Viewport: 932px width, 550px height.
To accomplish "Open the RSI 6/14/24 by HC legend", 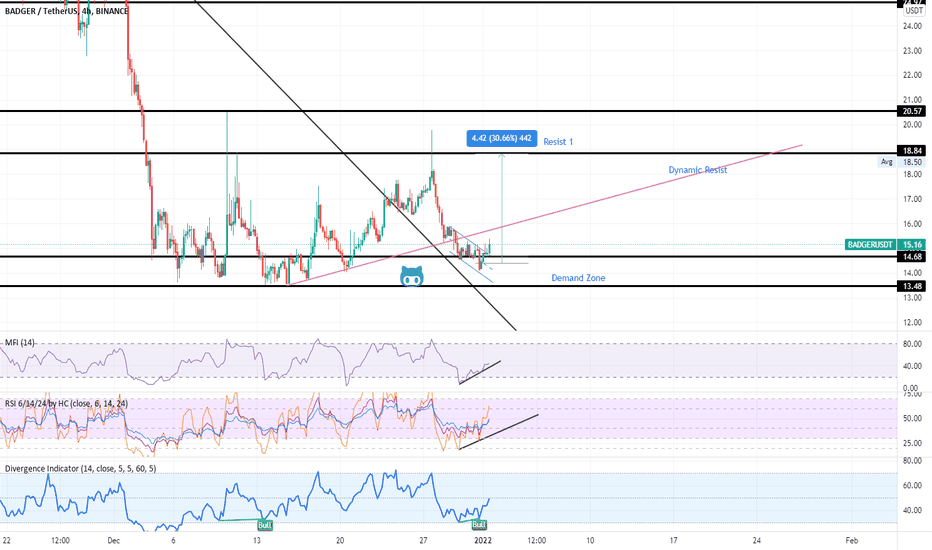I will [66, 404].
